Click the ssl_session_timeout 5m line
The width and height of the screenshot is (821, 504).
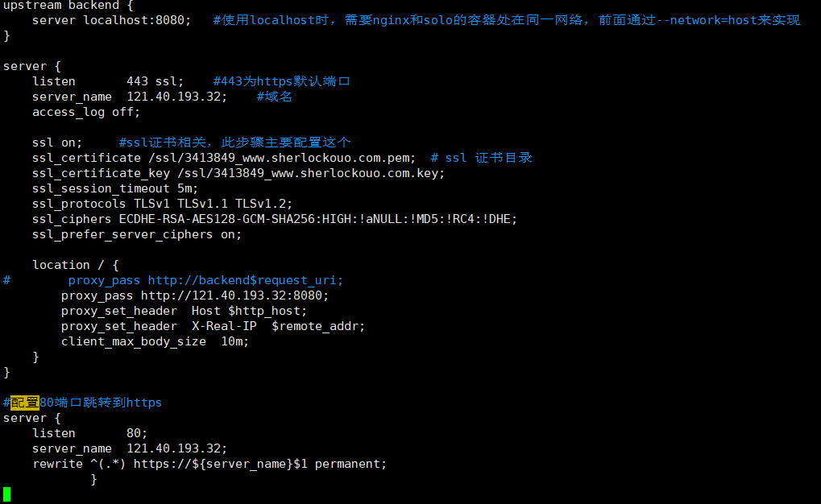(x=115, y=188)
